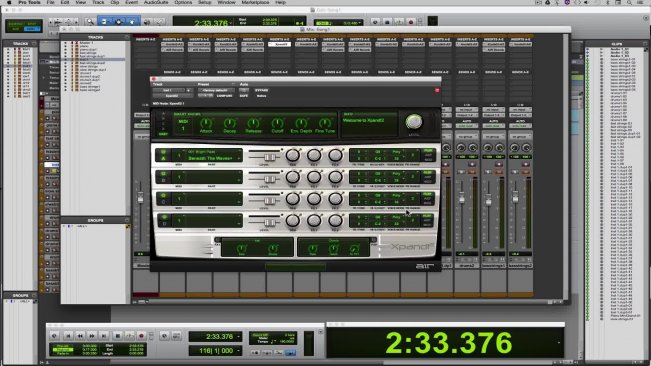Screen dimensions: 651x366
Task: Click the Fine Tune smart knob
Action: pyautogui.click(x=325, y=123)
